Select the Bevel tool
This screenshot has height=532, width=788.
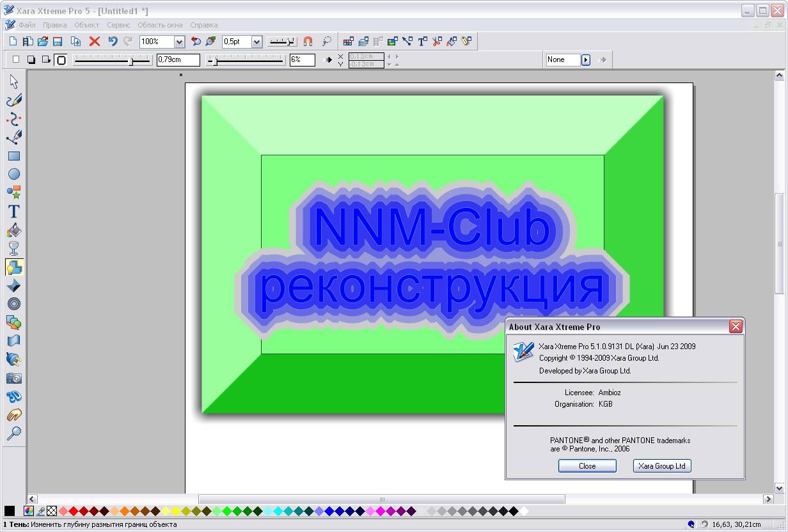(14, 285)
